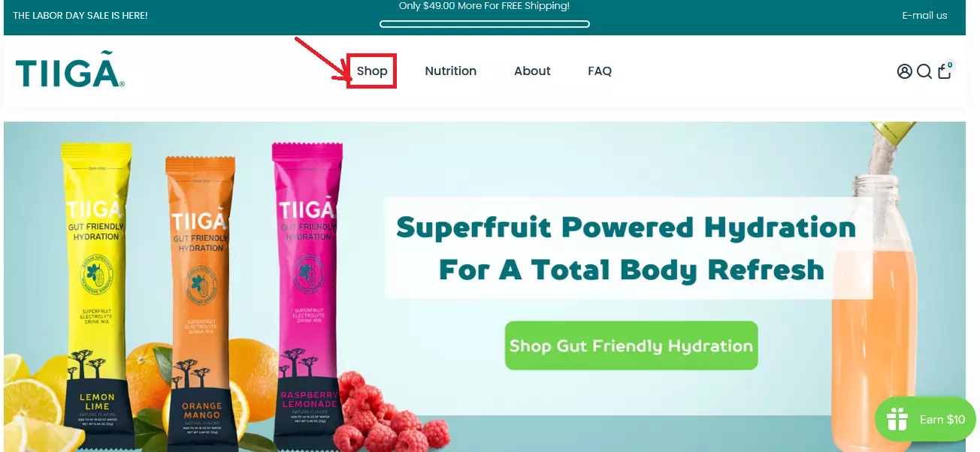The height and width of the screenshot is (452, 980).
Task: Open the user account icon
Action: (904, 71)
